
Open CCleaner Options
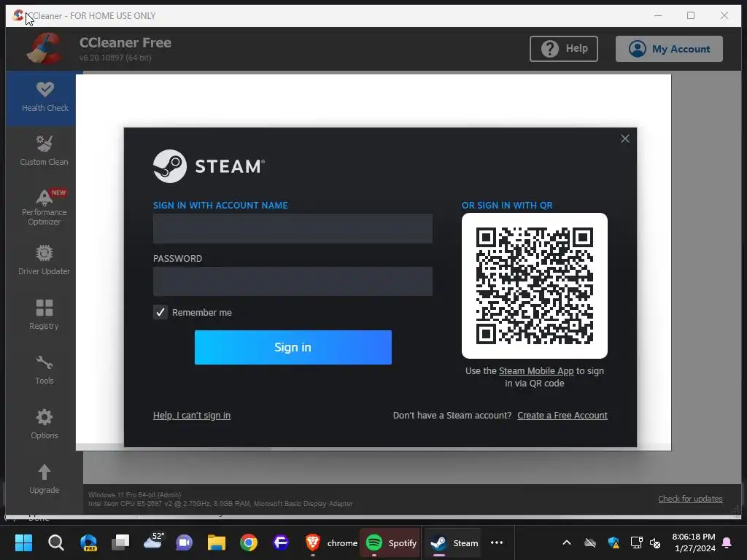pyautogui.click(x=44, y=425)
